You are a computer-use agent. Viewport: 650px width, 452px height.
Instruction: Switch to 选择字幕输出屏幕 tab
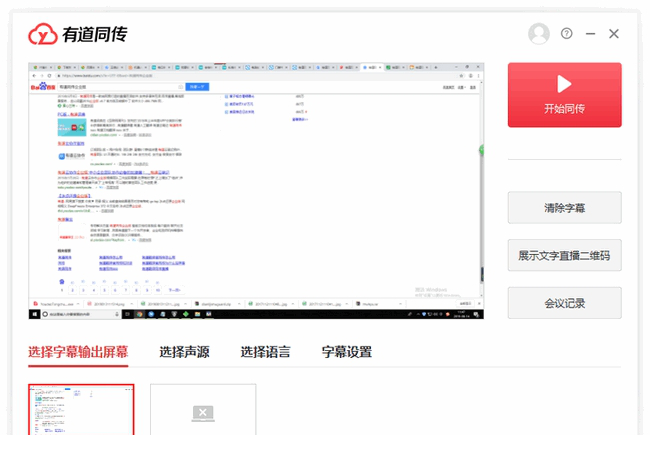(x=78, y=352)
